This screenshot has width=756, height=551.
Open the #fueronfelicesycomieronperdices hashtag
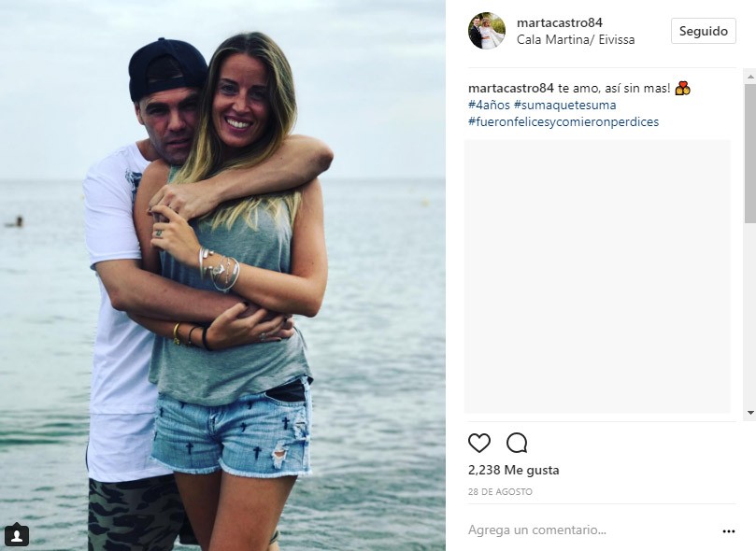(x=563, y=121)
